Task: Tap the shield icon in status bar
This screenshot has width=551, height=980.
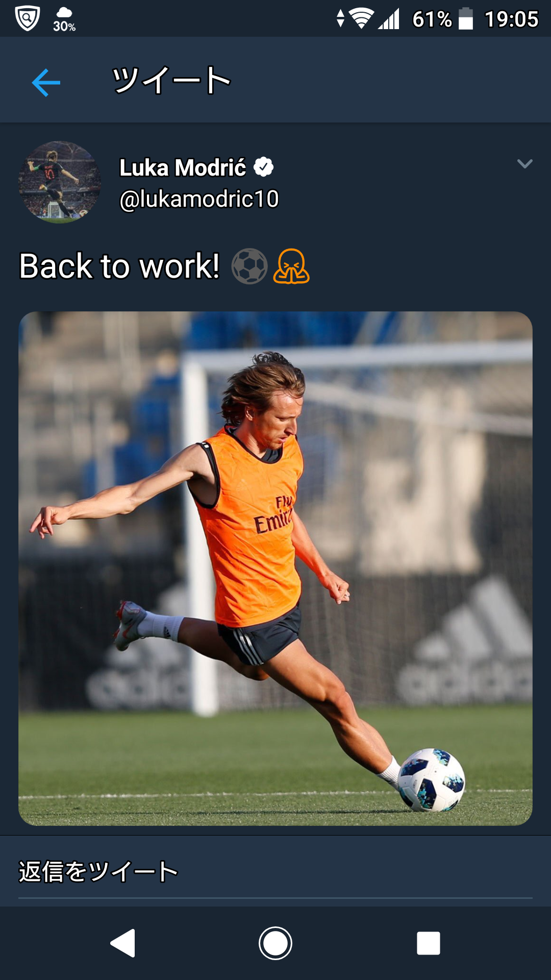Action: (x=27, y=19)
